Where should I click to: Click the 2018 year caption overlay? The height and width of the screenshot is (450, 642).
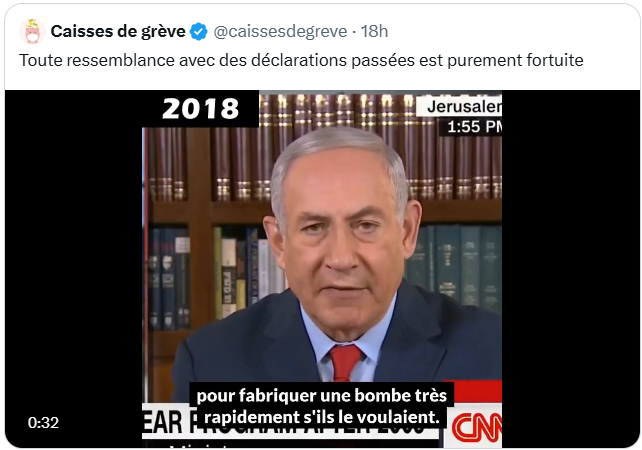tap(201, 109)
